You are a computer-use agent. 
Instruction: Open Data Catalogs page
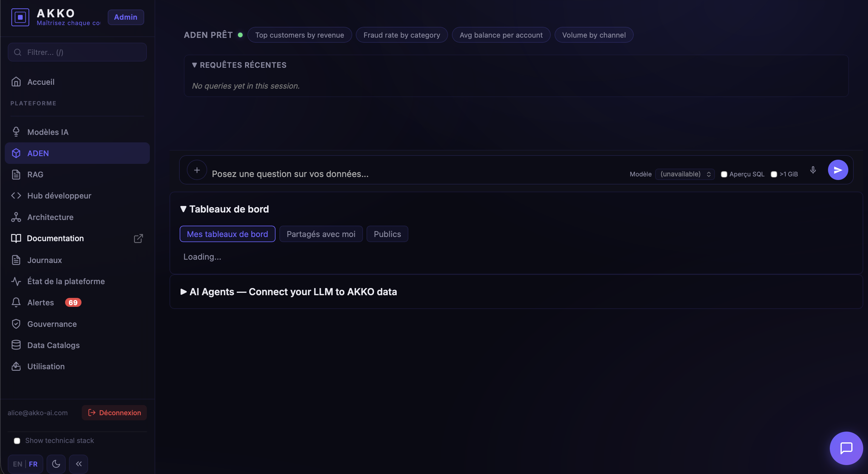77,345
